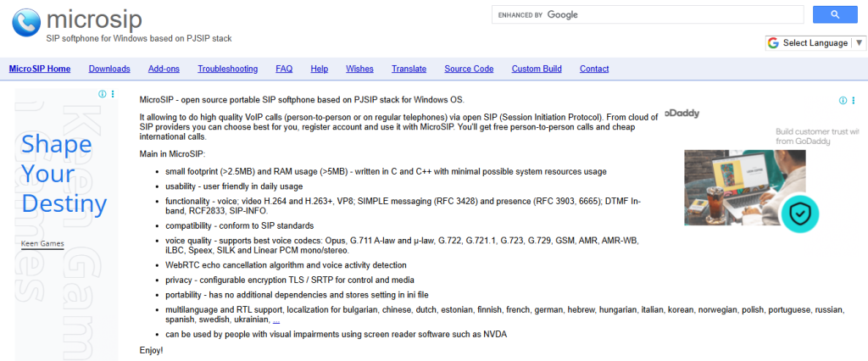Open the left ad's info icon
The height and width of the screenshot is (361, 868).
103,94
